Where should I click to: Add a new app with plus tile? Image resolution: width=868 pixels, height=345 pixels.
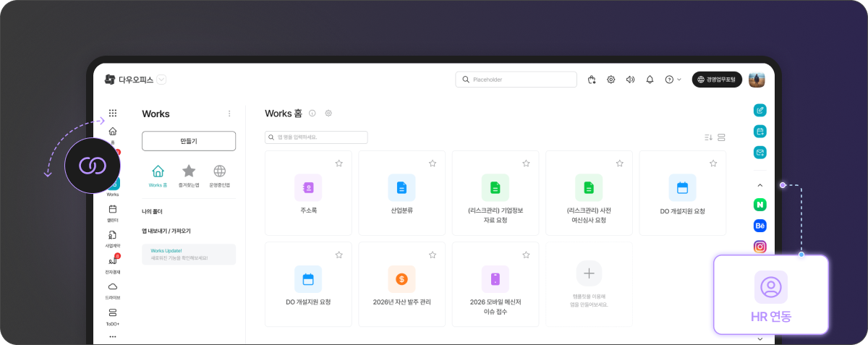point(589,273)
